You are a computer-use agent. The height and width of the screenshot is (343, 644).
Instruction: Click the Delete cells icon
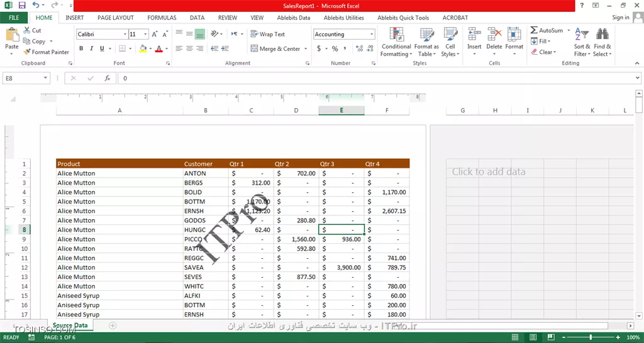[494, 35]
